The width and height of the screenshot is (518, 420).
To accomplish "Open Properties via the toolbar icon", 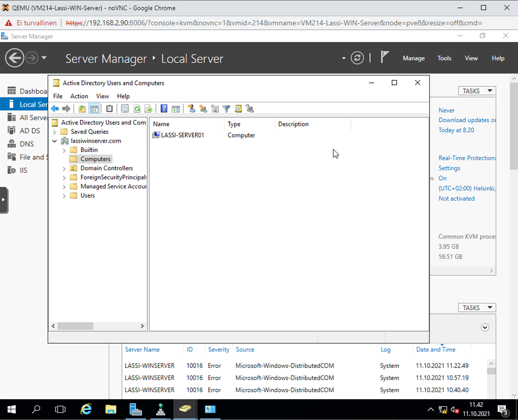I will point(125,109).
